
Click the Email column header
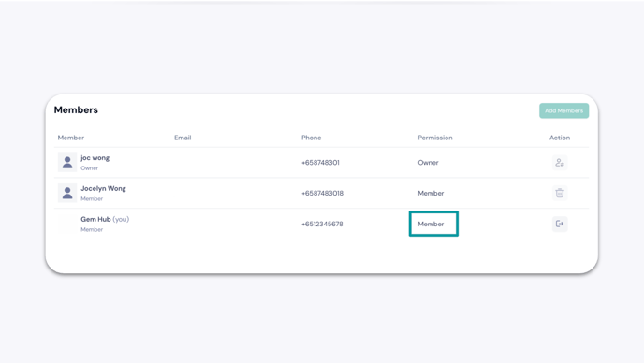click(183, 138)
